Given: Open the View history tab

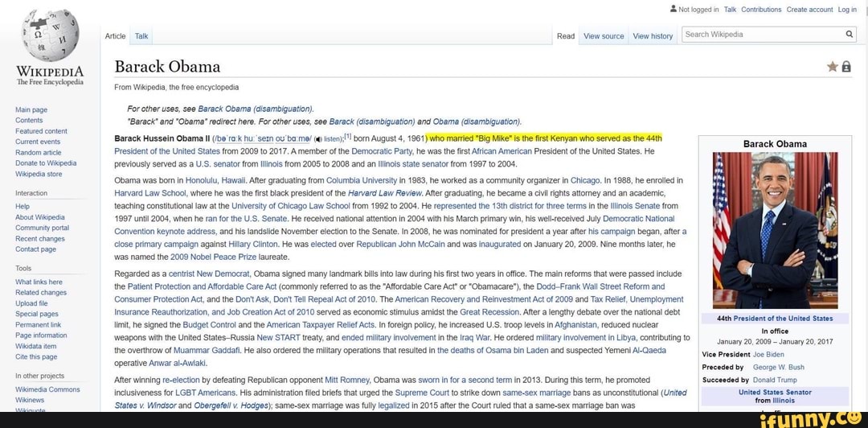Looking at the screenshot, I should [653, 36].
